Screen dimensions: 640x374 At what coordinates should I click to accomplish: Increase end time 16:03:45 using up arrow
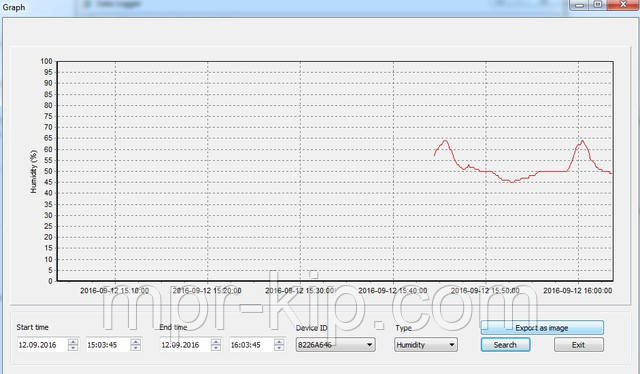(x=279, y=342)
